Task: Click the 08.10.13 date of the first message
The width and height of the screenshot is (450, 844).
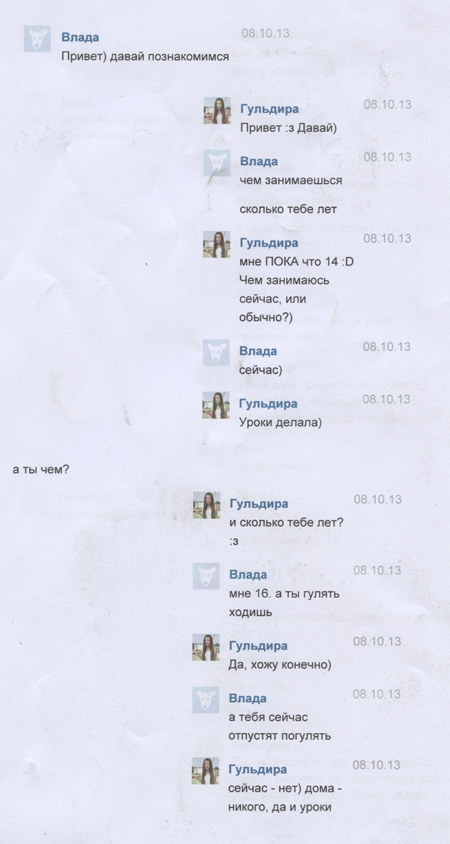Action: coord(265,33)
